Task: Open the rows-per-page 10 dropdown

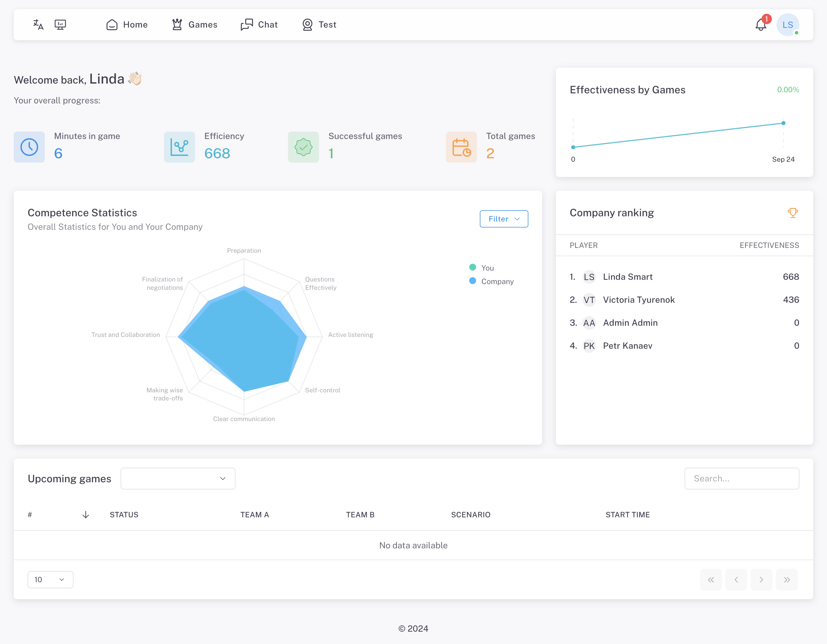Action: [x=50, y=580]
